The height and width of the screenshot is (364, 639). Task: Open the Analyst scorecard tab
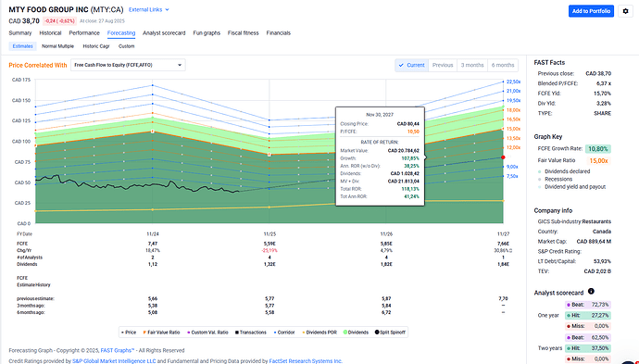[x=164, y=33]
